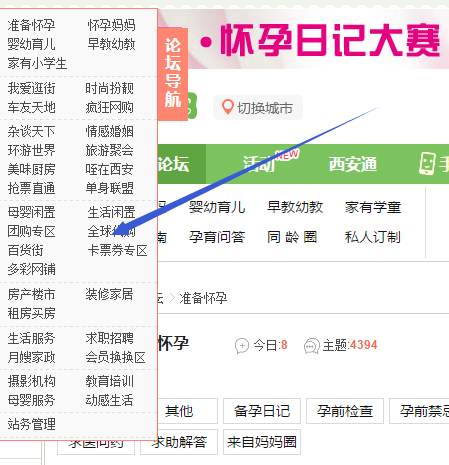Click the location pin icon beside 切换城市
Image resolution: width=449 pixels, height=465 pixels.
(227, 107)
